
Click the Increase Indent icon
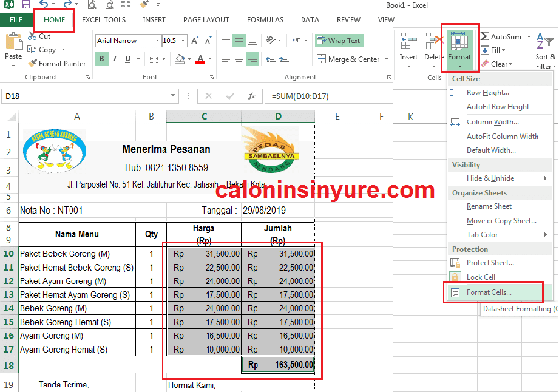pyautogui.click(x=283, y=58)
